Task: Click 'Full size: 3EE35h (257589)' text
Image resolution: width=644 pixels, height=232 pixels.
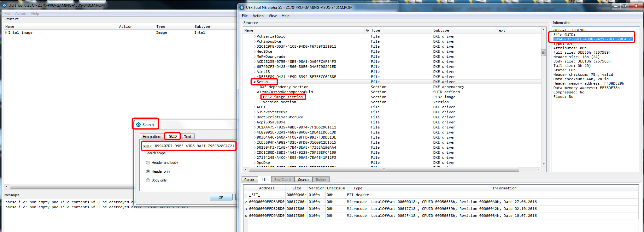Action: tap(582, 52)
